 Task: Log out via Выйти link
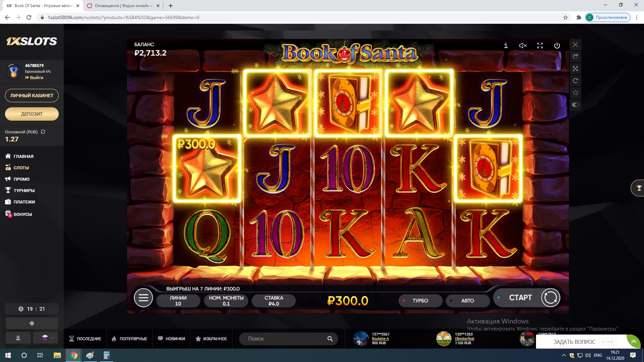point(34,77)
